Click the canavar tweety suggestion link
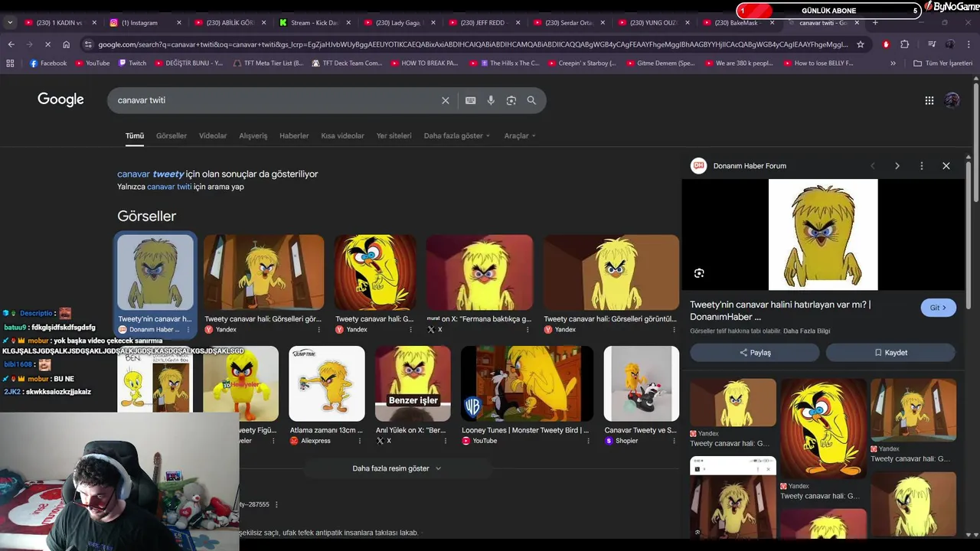The height and width of the screenshot is (551, 980). pos(151,174)
